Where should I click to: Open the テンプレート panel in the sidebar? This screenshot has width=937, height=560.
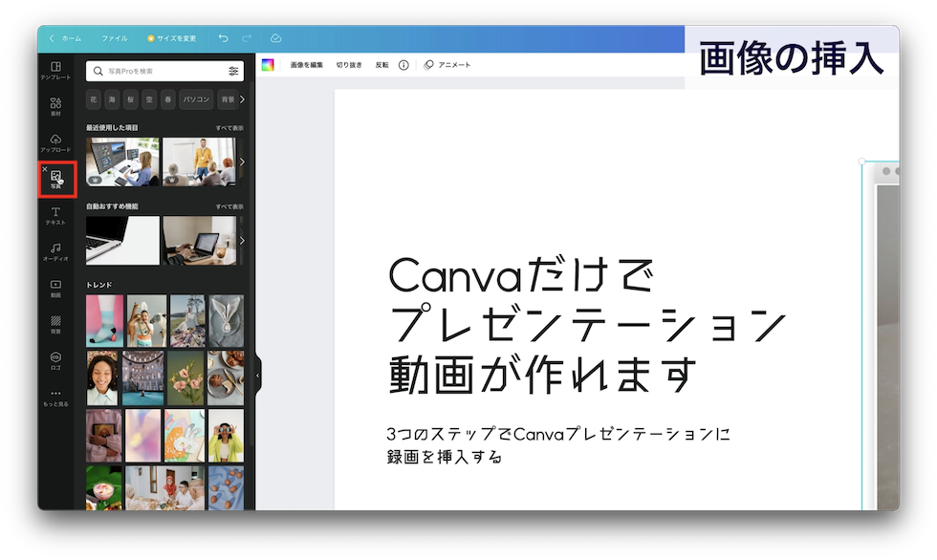tap(54, 72)
